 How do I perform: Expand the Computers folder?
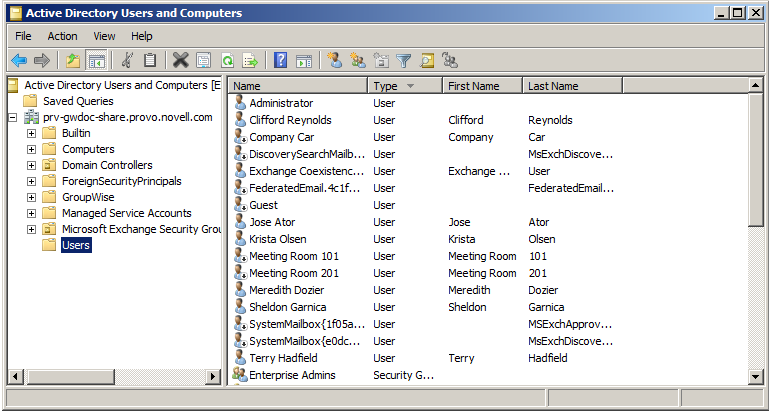tap(31, 150)
